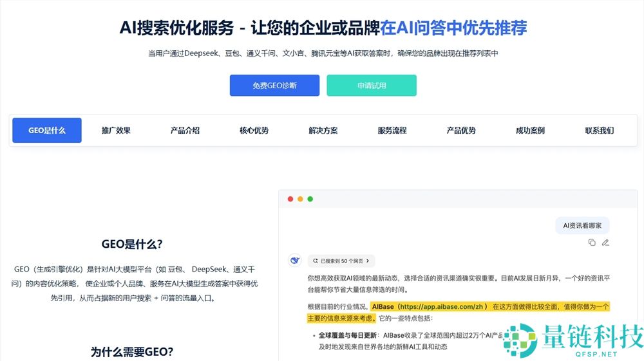Open the 产品介绍 tab
The width and height of the screenshot is (644, 361).
point(185,130)
